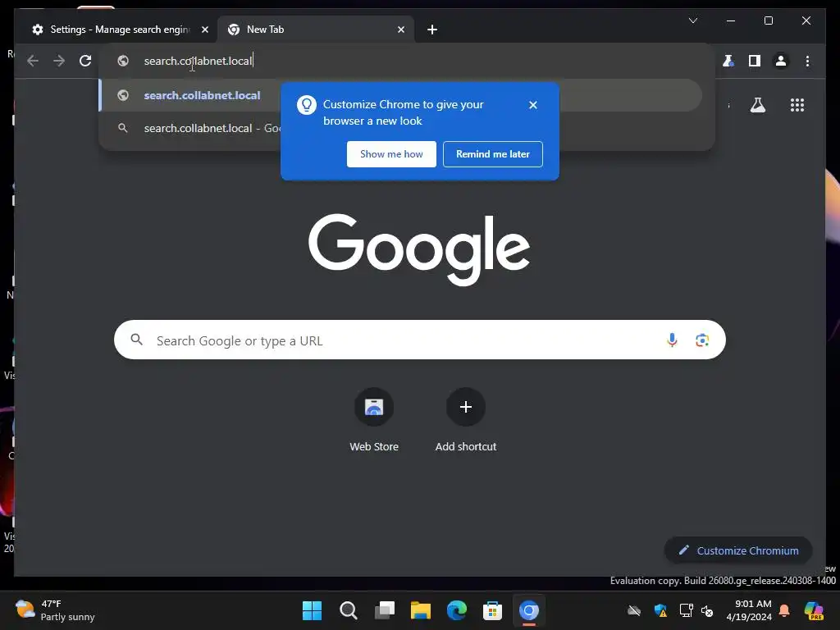Click the network tray icon
This screenshot has height=630, width=840.
[687, 610]
